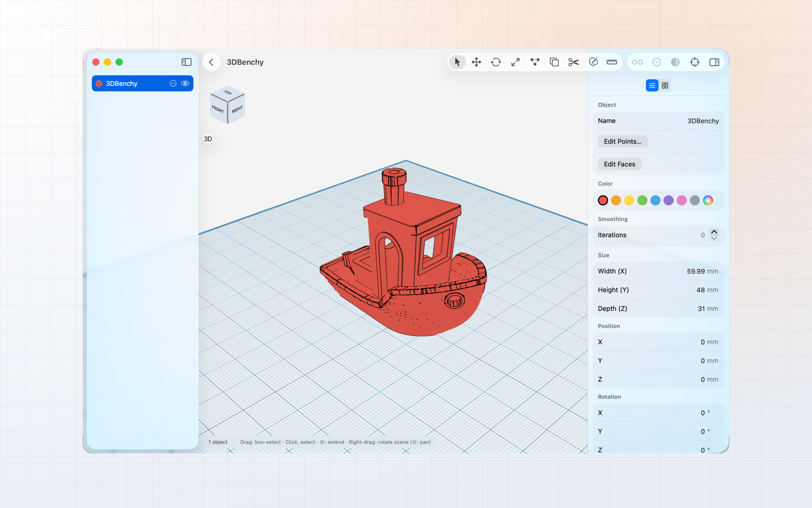Viewport: 812px width, 508px height.
Task: Pick the gray color swatch
Action: 695,201
